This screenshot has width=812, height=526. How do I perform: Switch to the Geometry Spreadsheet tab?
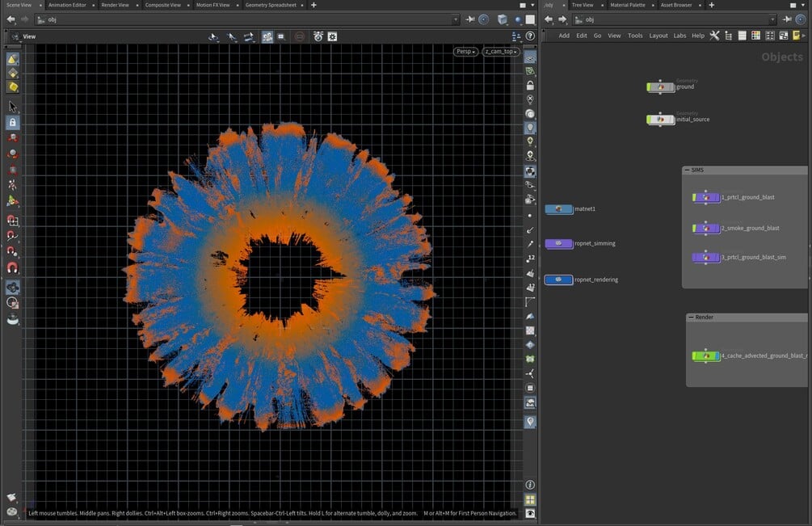point(271,5)
